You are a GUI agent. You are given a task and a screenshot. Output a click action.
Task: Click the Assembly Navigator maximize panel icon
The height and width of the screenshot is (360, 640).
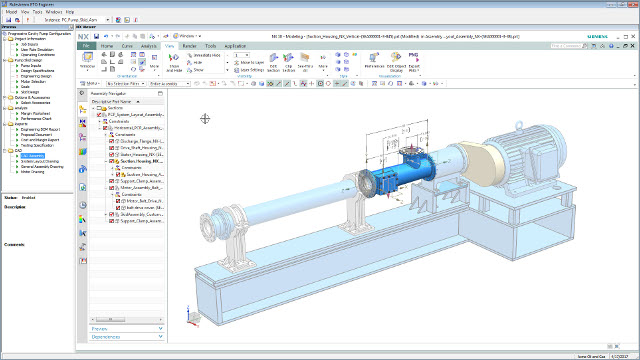tap(160, 93)
